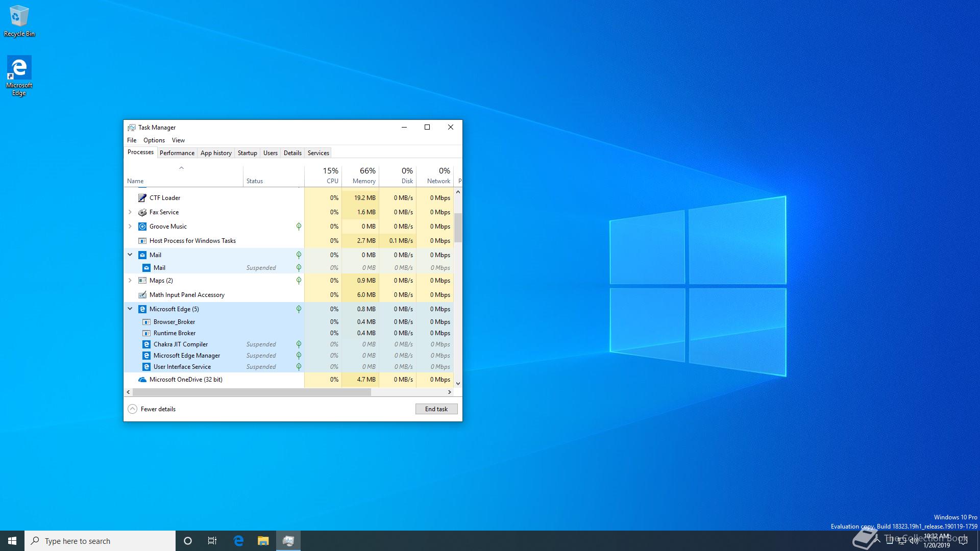This screenshot has height=551, width=980.
Task: Click the Fax Service process icon
Action: pos(142,212)
